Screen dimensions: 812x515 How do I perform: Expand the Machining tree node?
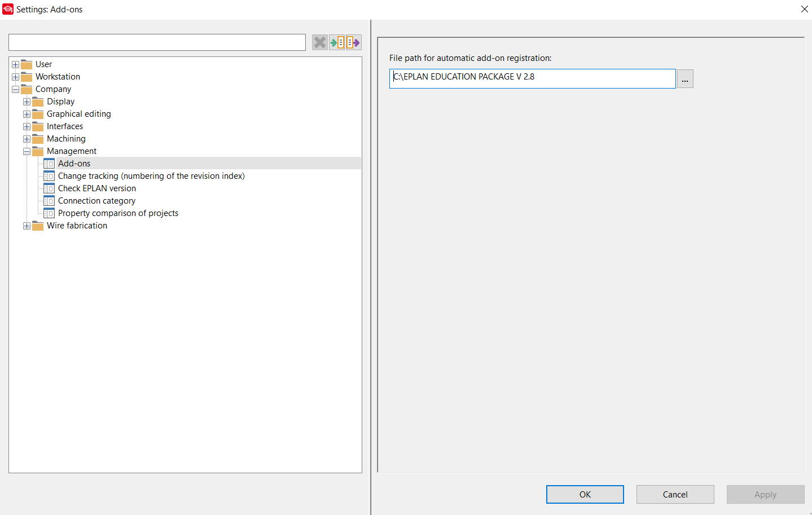click(x=27, y=139)
